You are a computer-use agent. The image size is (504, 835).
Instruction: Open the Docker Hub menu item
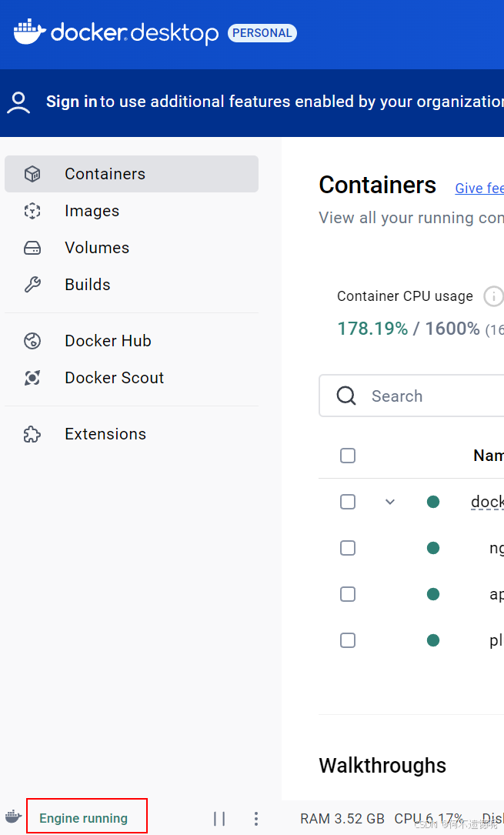coord(108,341)
